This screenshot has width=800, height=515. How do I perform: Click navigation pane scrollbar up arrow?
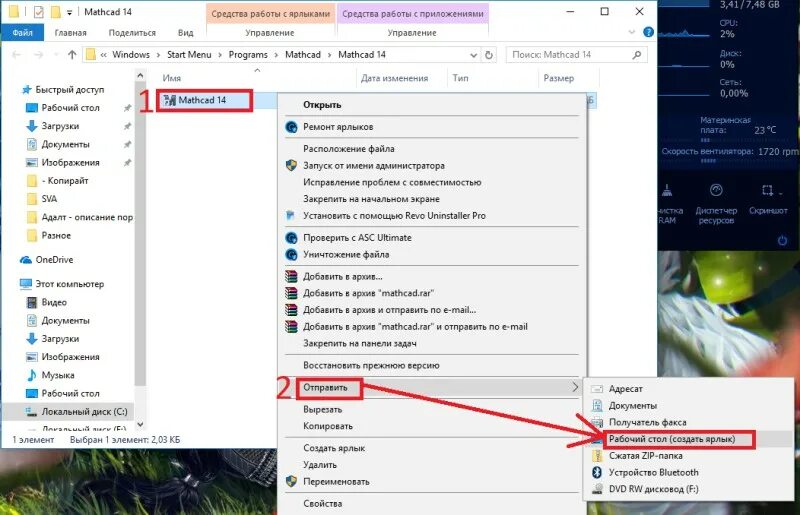[x=140, y=76]
